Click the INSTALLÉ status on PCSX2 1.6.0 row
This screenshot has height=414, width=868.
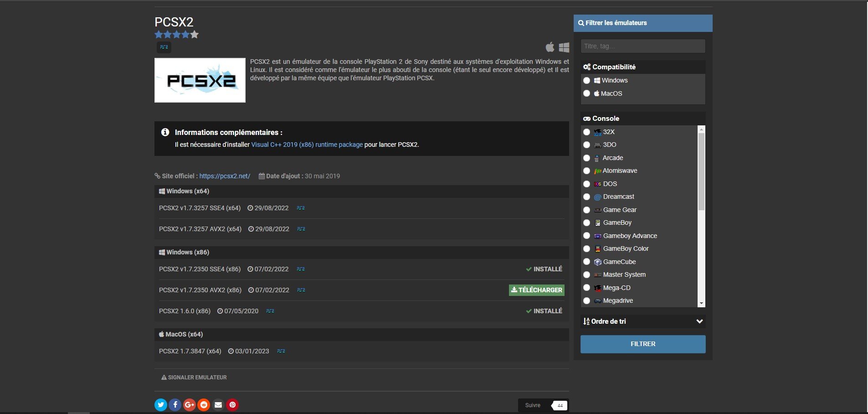(544, 311)
